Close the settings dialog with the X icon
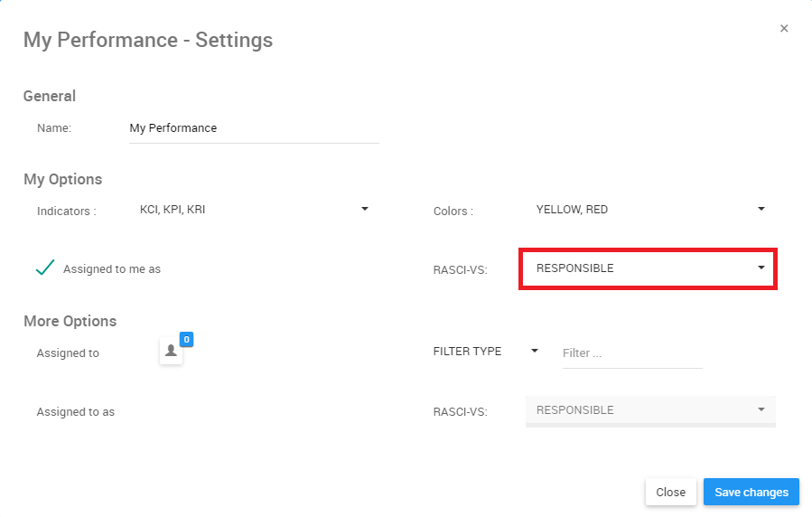812x517 pixels. point(784,29)
